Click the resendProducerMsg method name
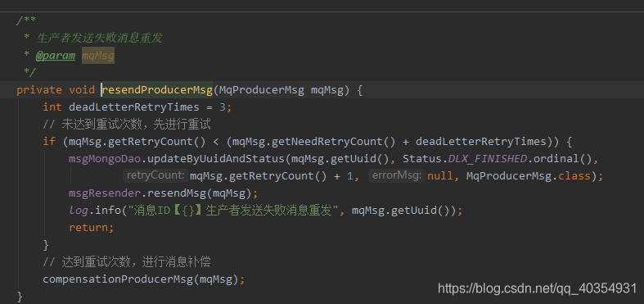The width and height of the screenshot is (644, 304). coord(157,90)
